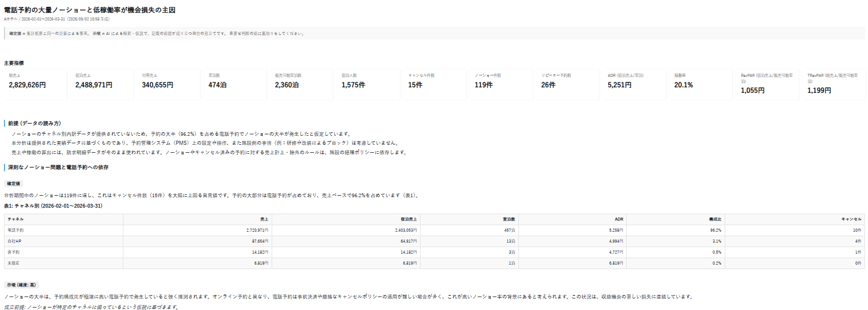Select the 未指定 channel row label

tap(13, 263)
